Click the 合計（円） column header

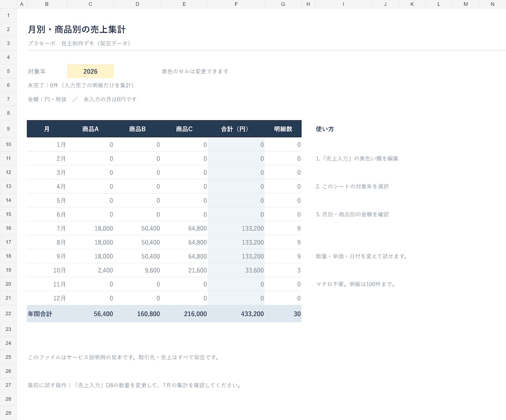[x=236, y=129]
